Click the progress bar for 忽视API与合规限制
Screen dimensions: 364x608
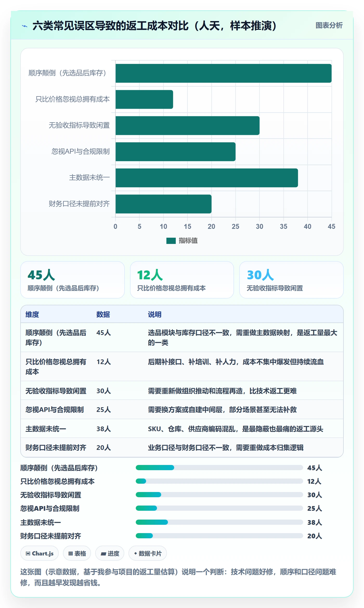point(219,508)
